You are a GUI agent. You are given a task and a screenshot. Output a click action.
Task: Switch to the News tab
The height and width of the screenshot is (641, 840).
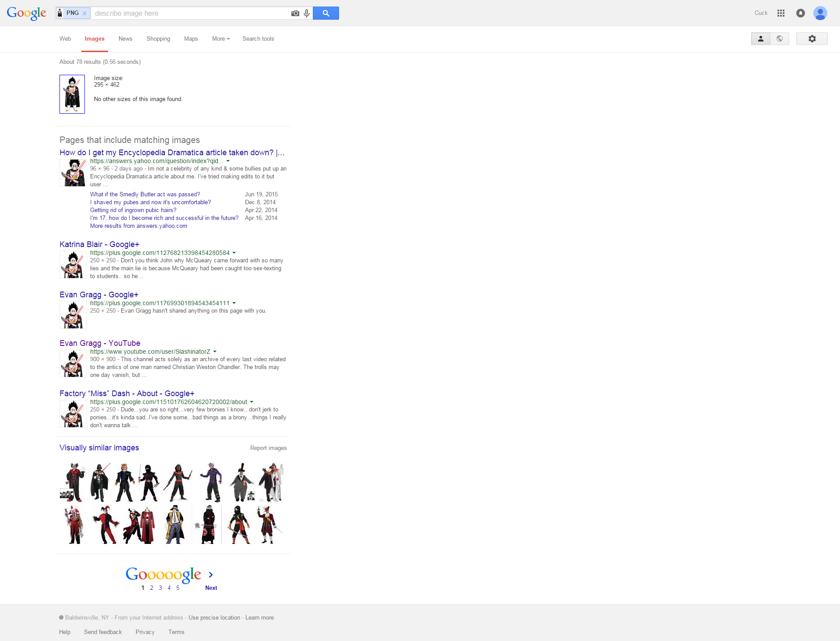tap(125, 39)
